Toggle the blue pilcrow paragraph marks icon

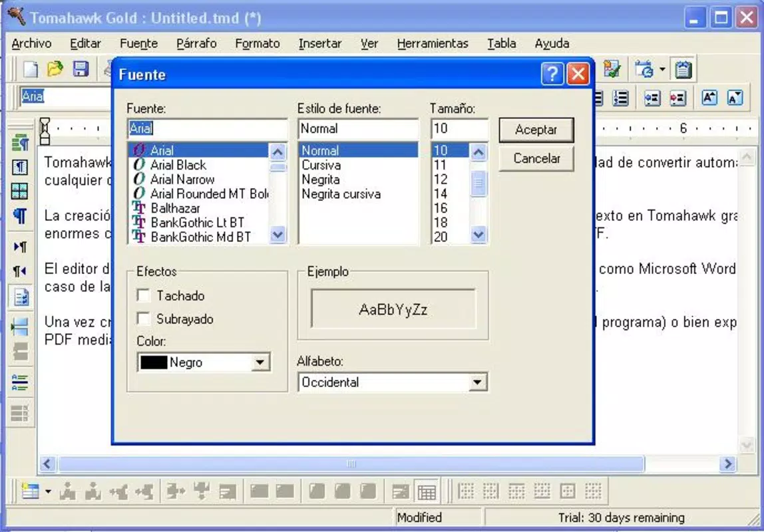pos(20,215)
